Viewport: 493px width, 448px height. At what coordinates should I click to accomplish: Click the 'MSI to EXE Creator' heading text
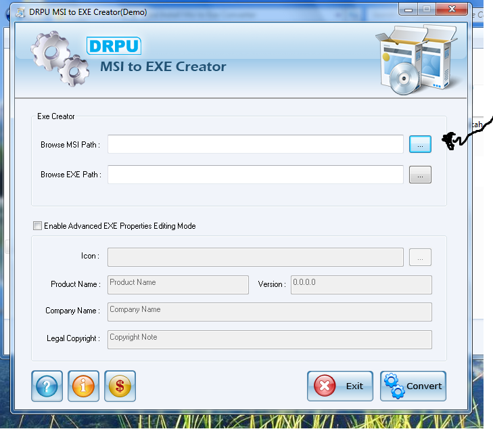point(163,67)
